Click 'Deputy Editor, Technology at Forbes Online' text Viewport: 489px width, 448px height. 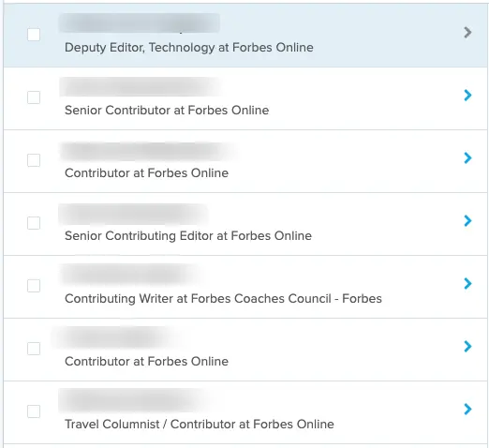tap(189, 48)
